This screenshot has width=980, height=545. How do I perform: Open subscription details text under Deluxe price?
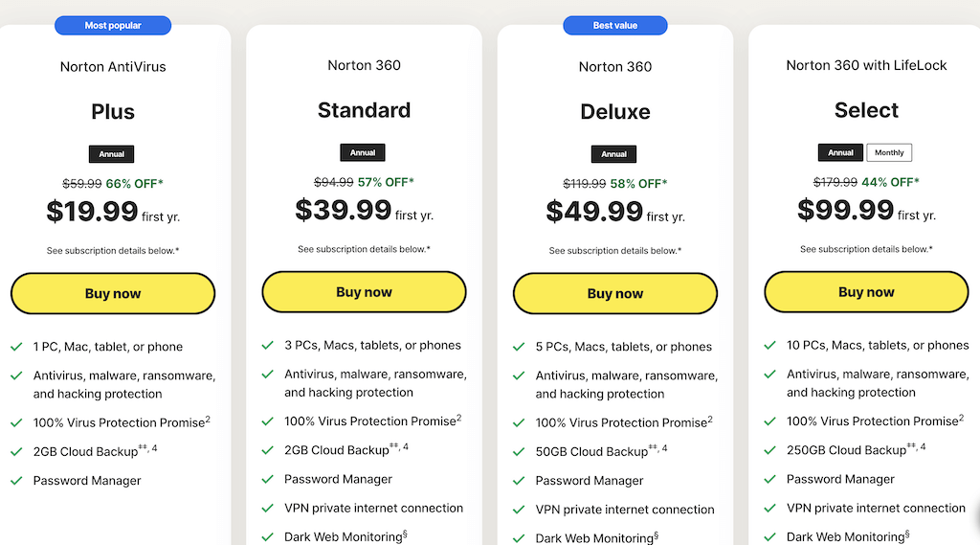614,251
